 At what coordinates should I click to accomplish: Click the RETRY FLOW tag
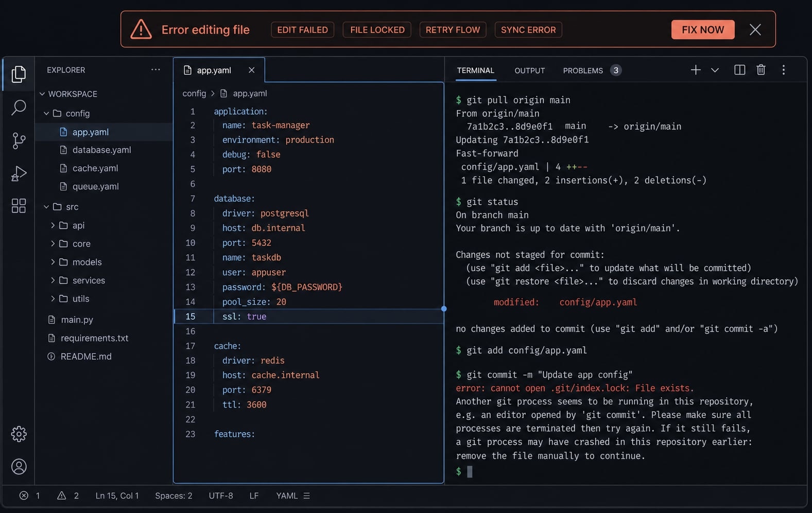click(x=453, y=30)
